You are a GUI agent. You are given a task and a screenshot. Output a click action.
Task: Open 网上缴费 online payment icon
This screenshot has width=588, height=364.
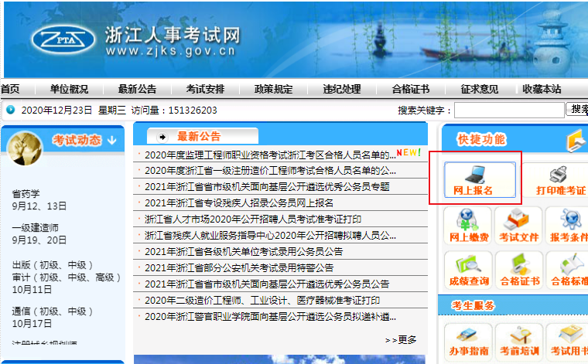click(x=468, y=226)
